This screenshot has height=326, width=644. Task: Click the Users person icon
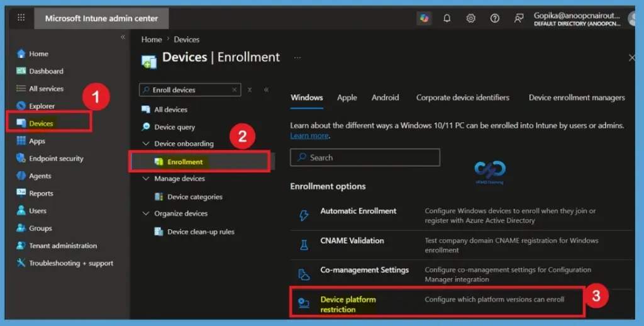click(21, 210)
